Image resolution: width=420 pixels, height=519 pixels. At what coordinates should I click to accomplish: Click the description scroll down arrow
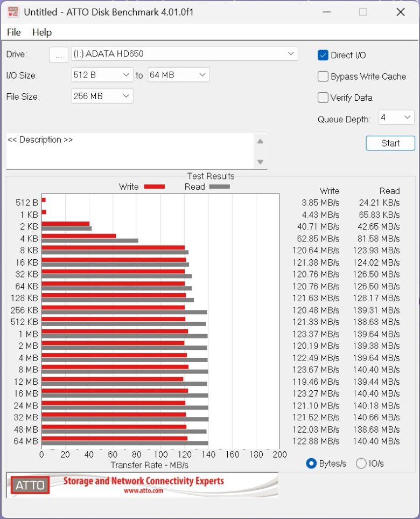coord(260,162)
